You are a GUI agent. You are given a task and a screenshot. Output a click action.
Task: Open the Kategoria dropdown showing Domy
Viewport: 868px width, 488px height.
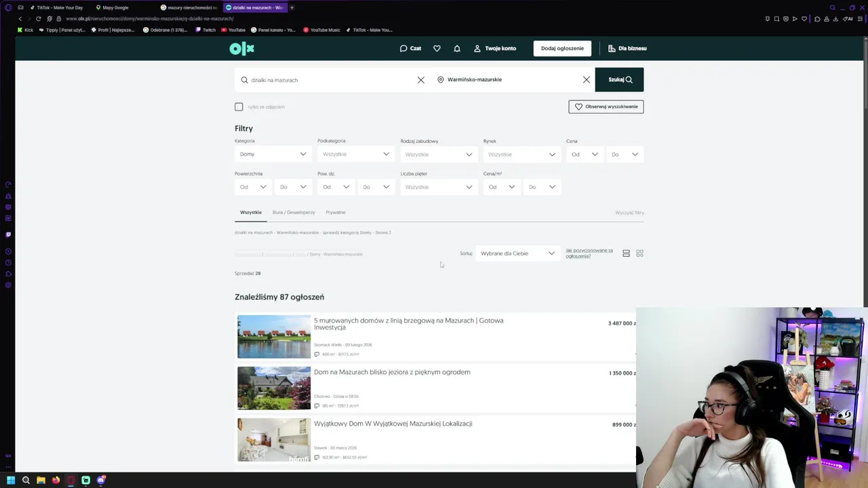pyautogui.click(x=273, y=154)
